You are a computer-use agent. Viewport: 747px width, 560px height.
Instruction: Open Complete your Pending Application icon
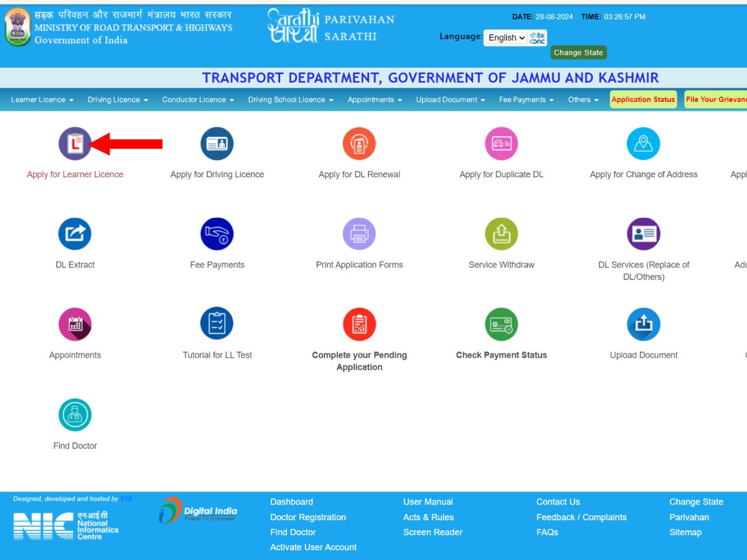tap(359, 324)
